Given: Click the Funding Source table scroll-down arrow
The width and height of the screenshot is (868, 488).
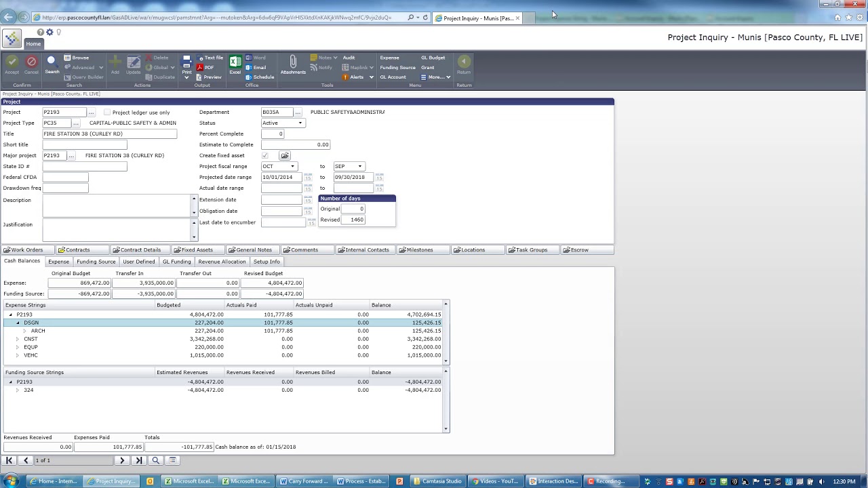Looking at the screenshot, I should (446, 428).
